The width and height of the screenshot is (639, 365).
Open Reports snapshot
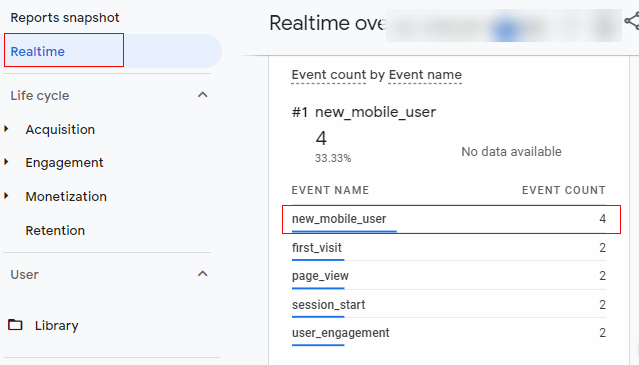(65, 18)
